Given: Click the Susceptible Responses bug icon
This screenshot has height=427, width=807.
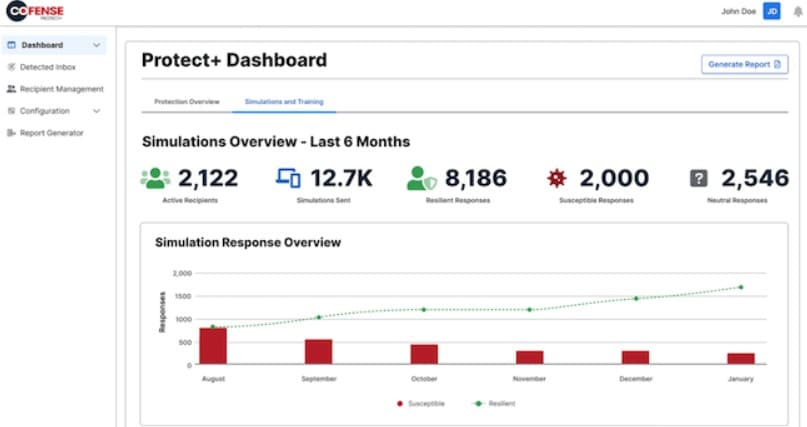Looking at the screenshot, I should pyautogui.click(x=556, y=178).
